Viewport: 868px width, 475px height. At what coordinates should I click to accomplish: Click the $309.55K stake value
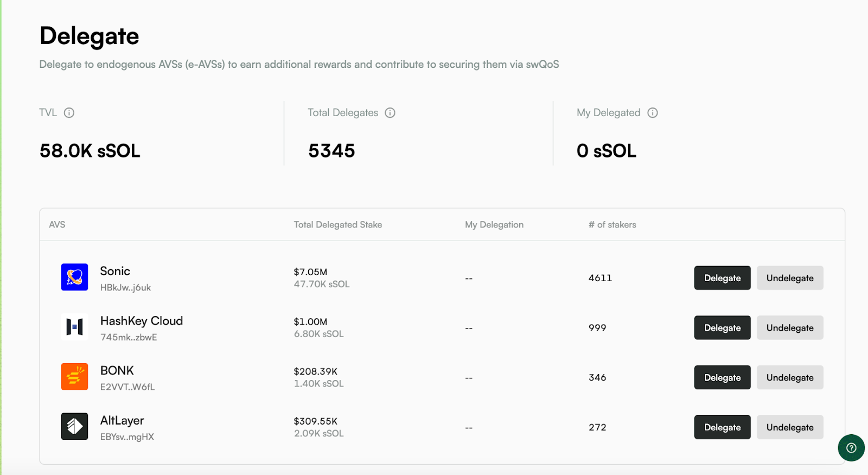[x=316, y=421]
